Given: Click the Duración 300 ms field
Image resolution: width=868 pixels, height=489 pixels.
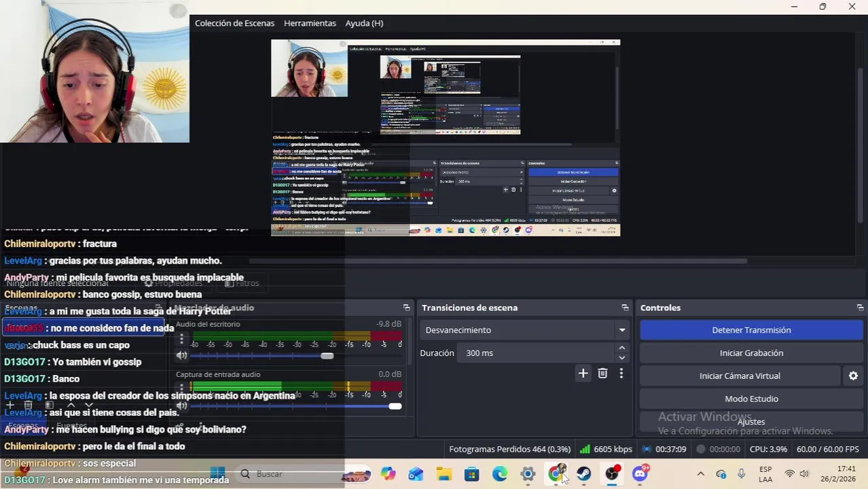Looking at the screenshot, I should click(x=537, y=353).
